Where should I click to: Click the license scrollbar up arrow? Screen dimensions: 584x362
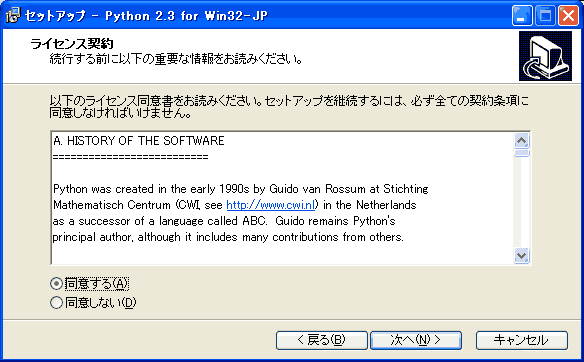click(521, 141)
